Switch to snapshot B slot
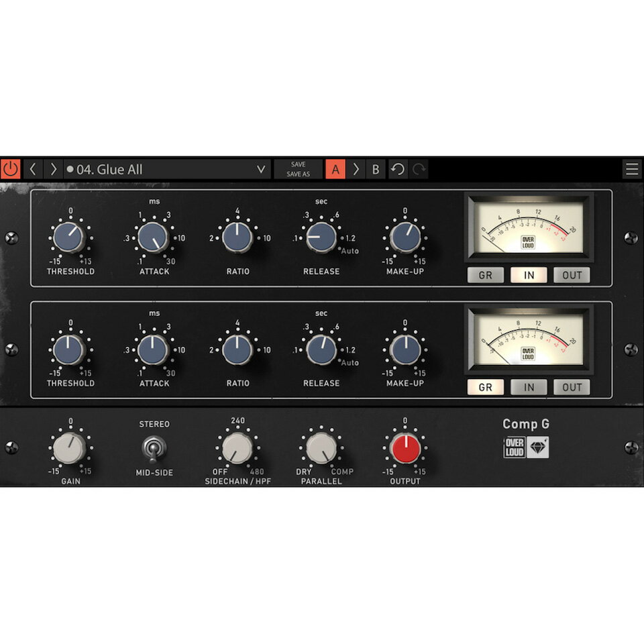The width and height of the screenshot is (644, 644). point(376,169)
